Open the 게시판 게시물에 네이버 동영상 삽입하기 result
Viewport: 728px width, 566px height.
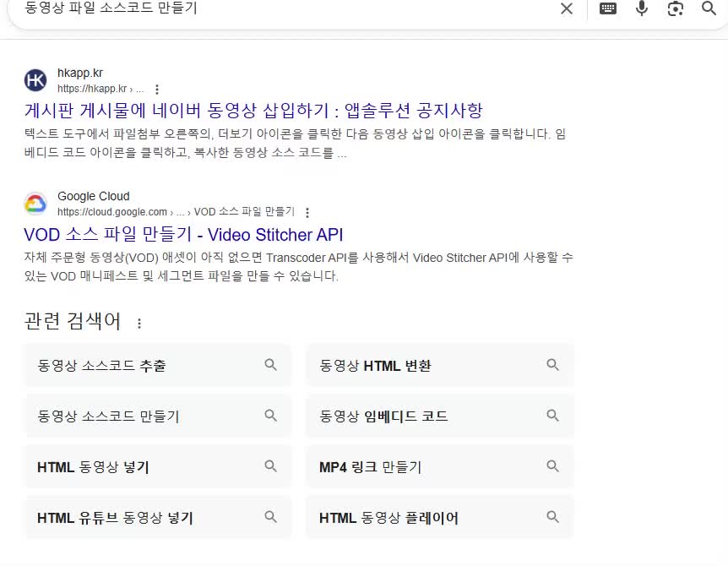point(253,111)
